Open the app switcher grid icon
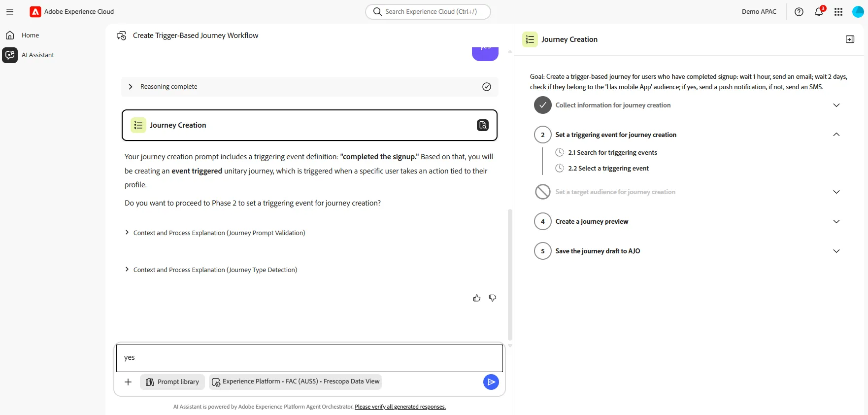 click(838, 12)
